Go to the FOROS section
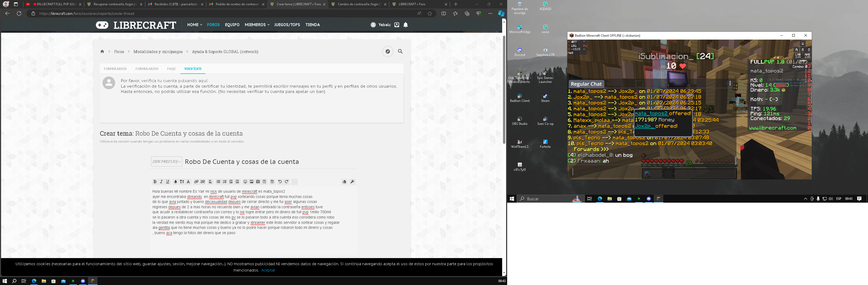 click(x=213, y=25)
